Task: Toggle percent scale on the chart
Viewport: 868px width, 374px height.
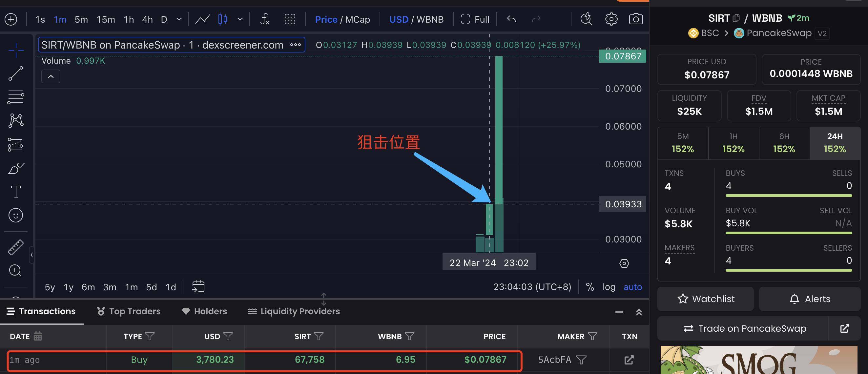Action: [x=590, y=287]
